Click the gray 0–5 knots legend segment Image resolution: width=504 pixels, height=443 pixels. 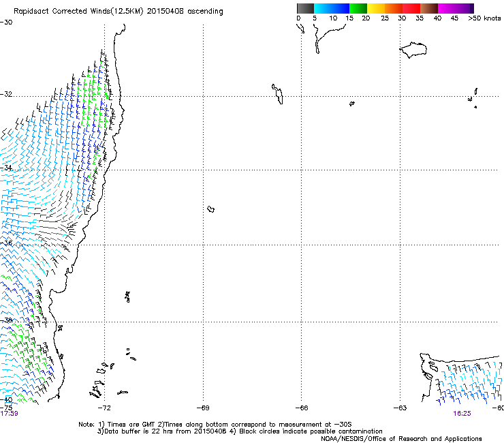point(305,8)
